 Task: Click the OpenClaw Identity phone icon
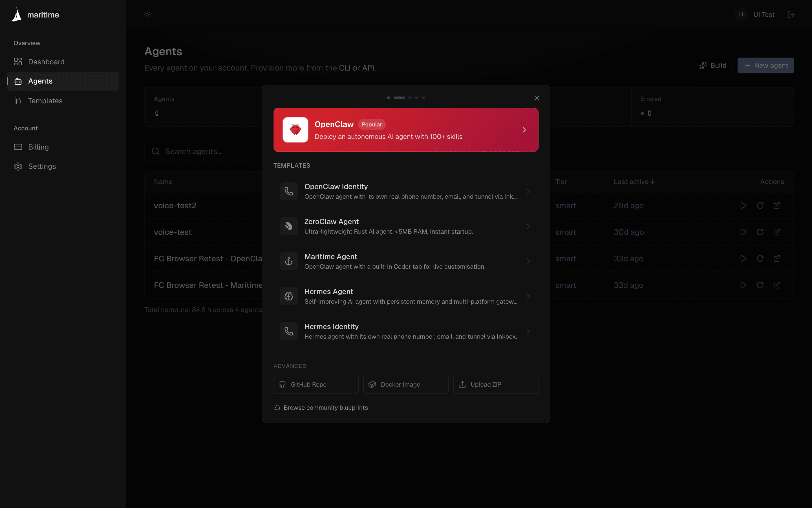pos(288,191)
